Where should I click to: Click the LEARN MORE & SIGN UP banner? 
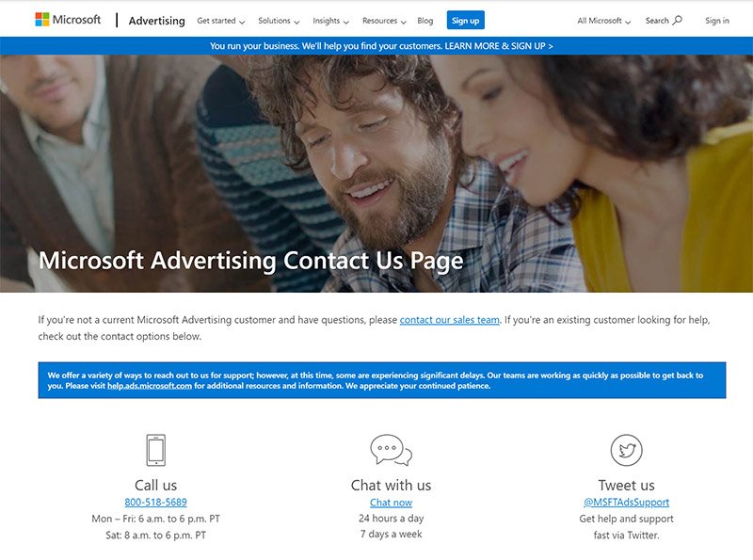pyautogui.click(x=381, y=46)
